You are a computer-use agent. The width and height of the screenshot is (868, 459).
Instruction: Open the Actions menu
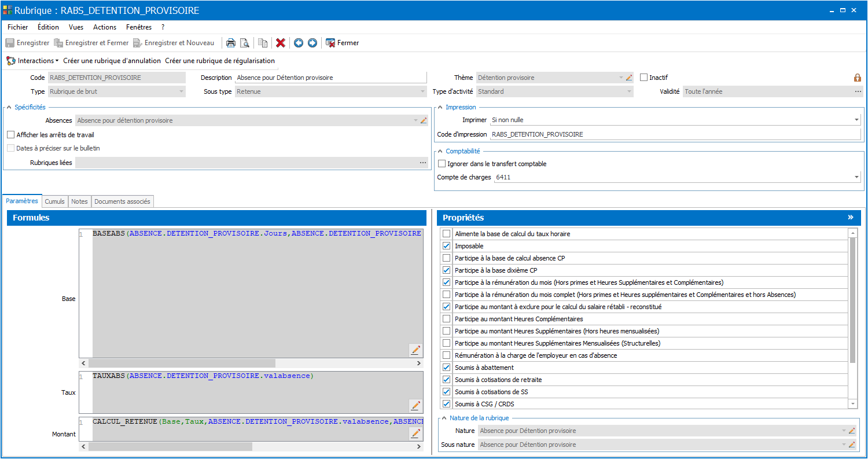pos(105,27)
